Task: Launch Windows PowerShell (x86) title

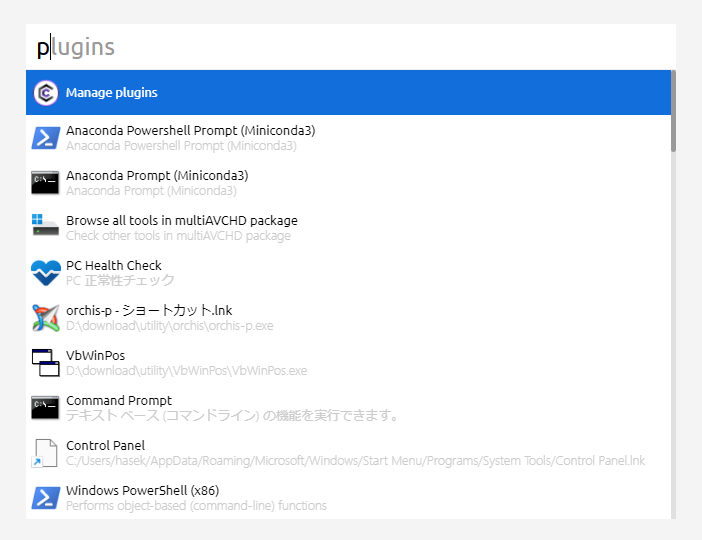Action: [x=143, y=490]
